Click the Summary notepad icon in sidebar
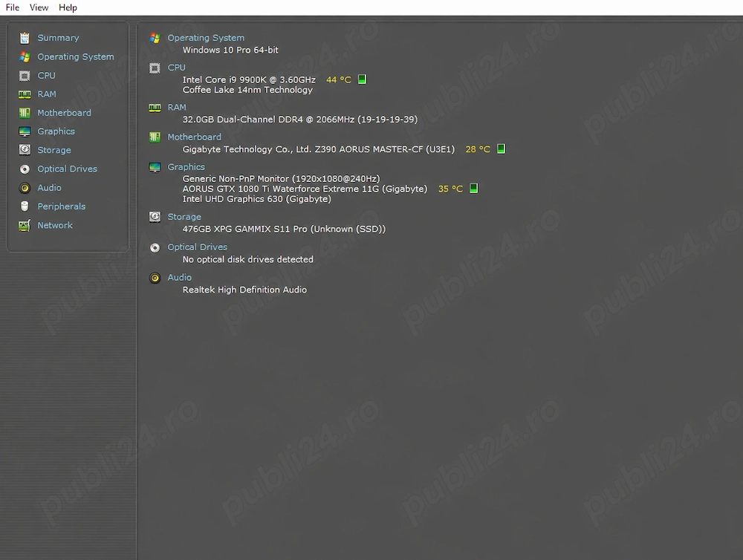The height and width of the screenshot is (560, 743). pos(25,38)
